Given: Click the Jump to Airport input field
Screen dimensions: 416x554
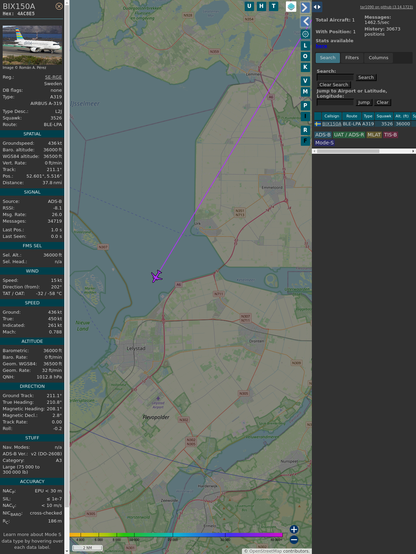Looking at the screenshot, I should (x=335, y=102).
